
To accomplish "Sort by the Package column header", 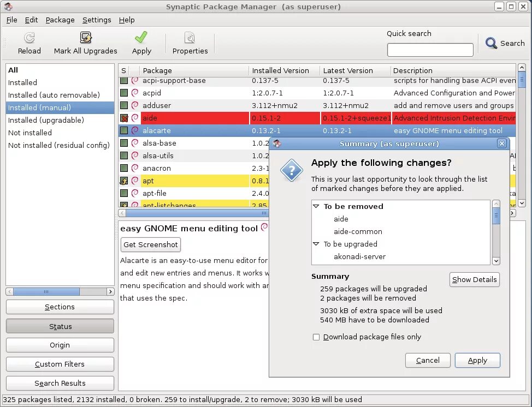I will pos(194,70).
